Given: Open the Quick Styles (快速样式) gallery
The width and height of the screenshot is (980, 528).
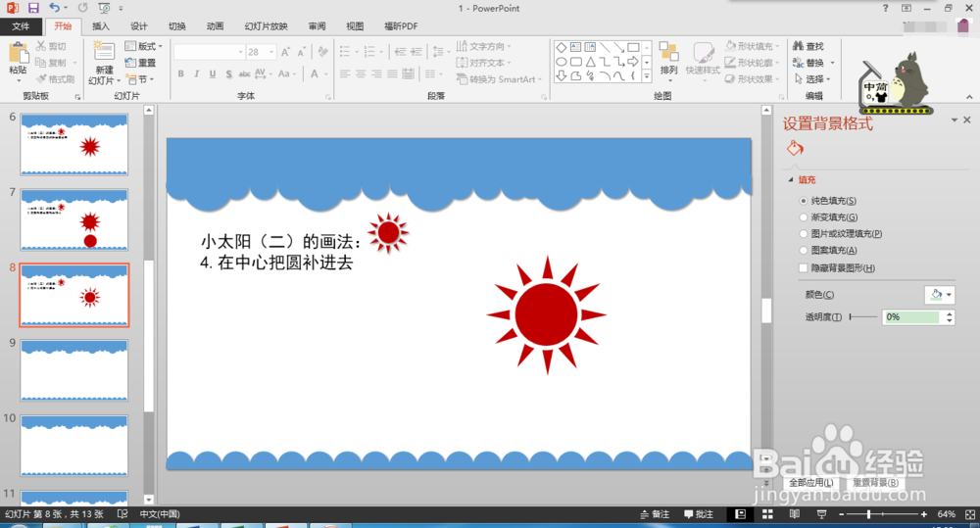Looking at the screenshot, I should click(x=703, y=60).
